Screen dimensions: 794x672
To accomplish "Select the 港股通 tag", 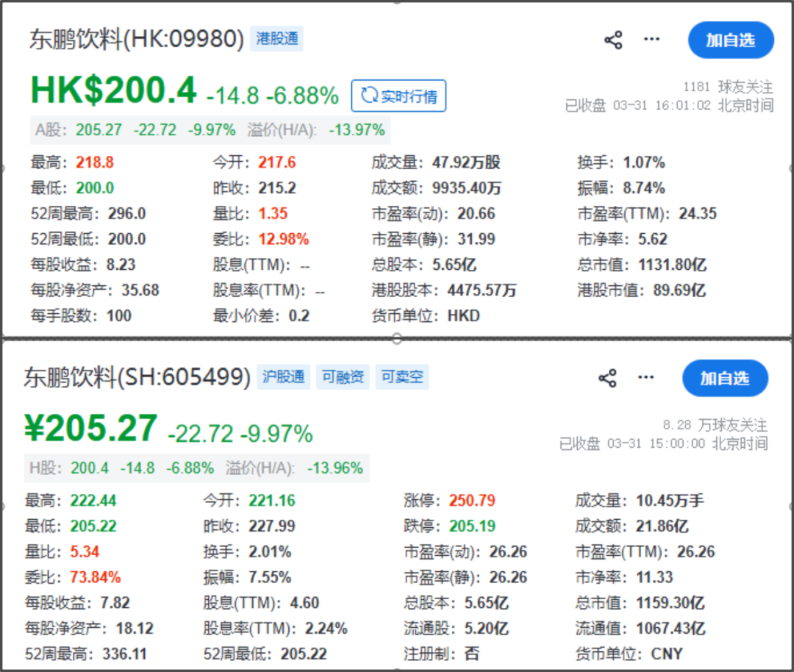I will click(x=277, y=39).
